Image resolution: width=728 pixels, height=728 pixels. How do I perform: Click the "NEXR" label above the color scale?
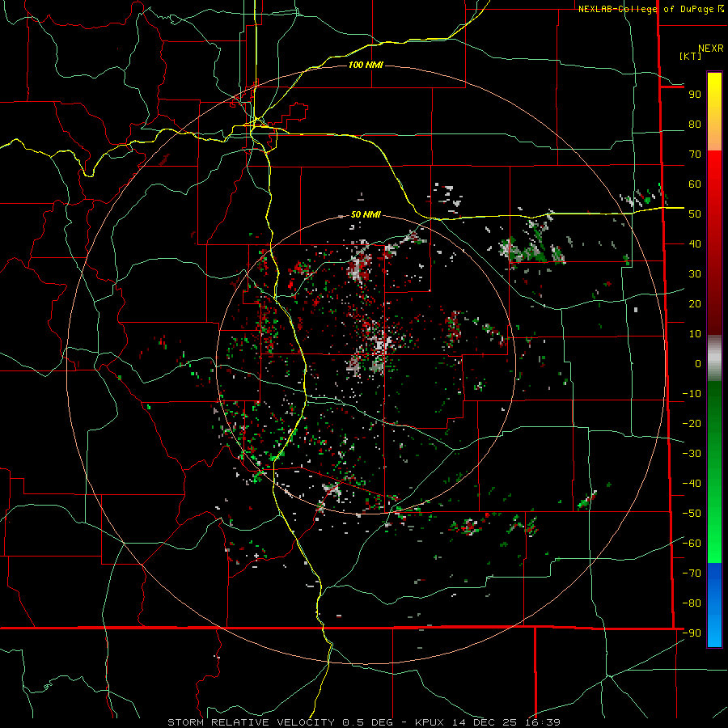[711, 49]
